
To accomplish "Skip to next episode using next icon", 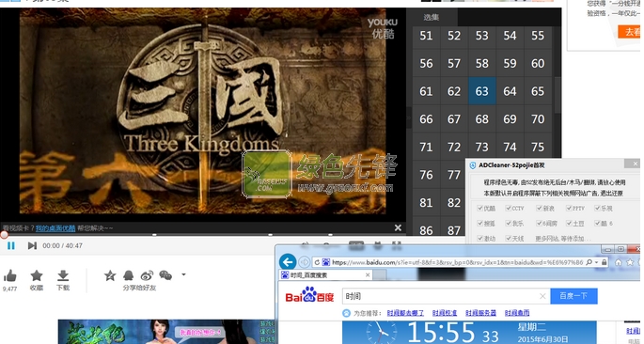I will point(32,245).
